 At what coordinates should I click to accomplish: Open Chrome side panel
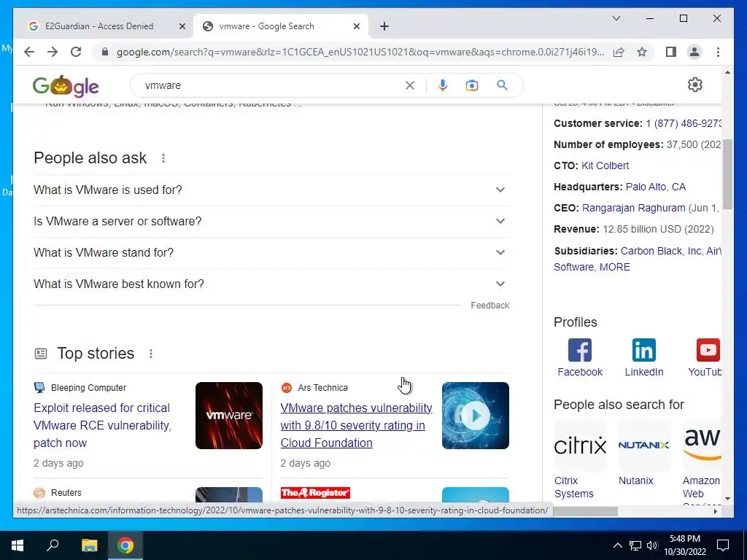click(x=671, y=52)
